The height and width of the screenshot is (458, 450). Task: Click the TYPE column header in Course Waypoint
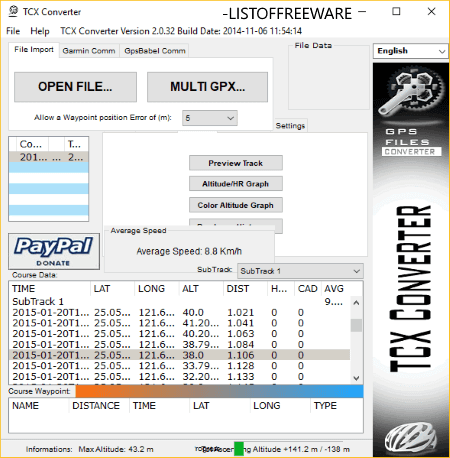point(337,406)
